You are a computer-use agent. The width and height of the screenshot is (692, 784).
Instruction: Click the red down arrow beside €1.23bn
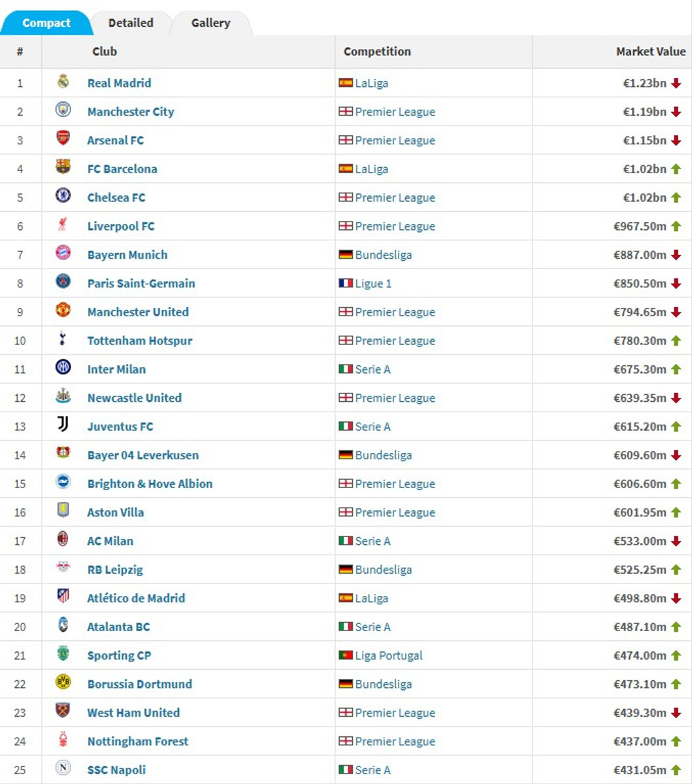[676, 84]
